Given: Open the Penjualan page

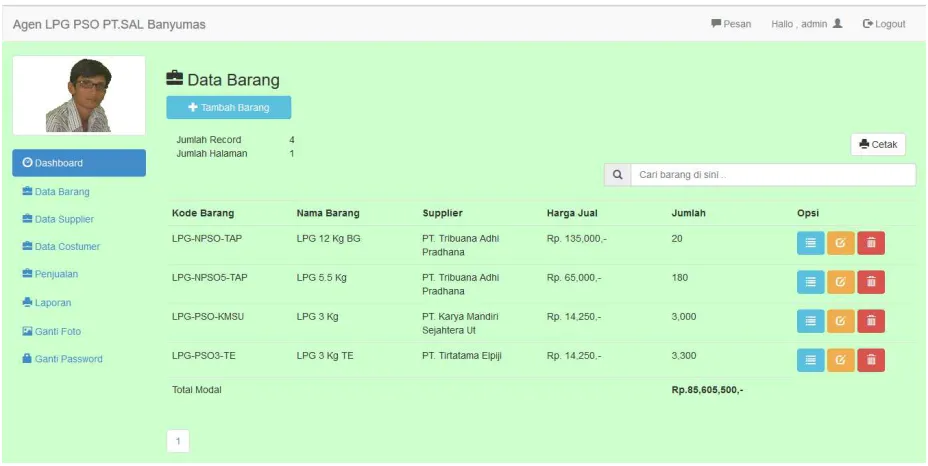Looking at the screenshot, I should pos(50,274).
